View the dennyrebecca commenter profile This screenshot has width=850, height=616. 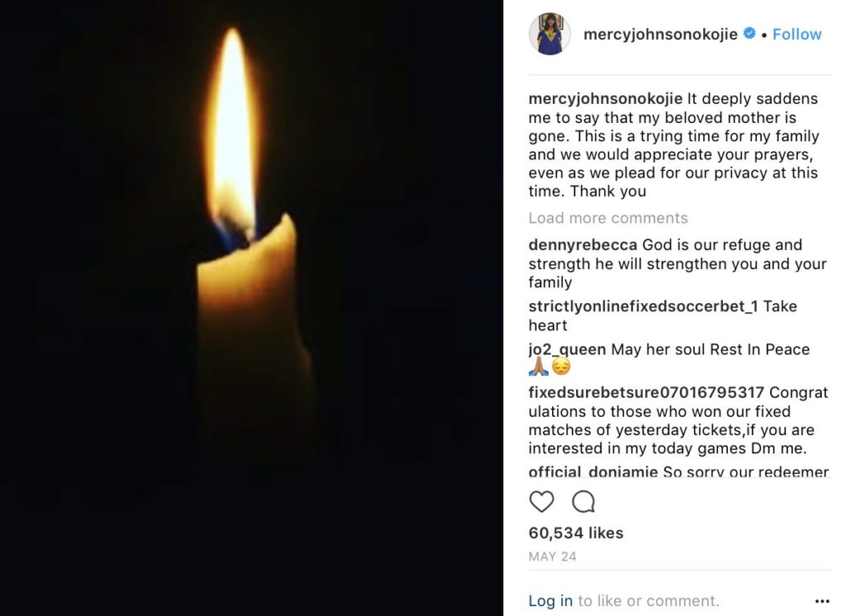(x=583, y=245)
